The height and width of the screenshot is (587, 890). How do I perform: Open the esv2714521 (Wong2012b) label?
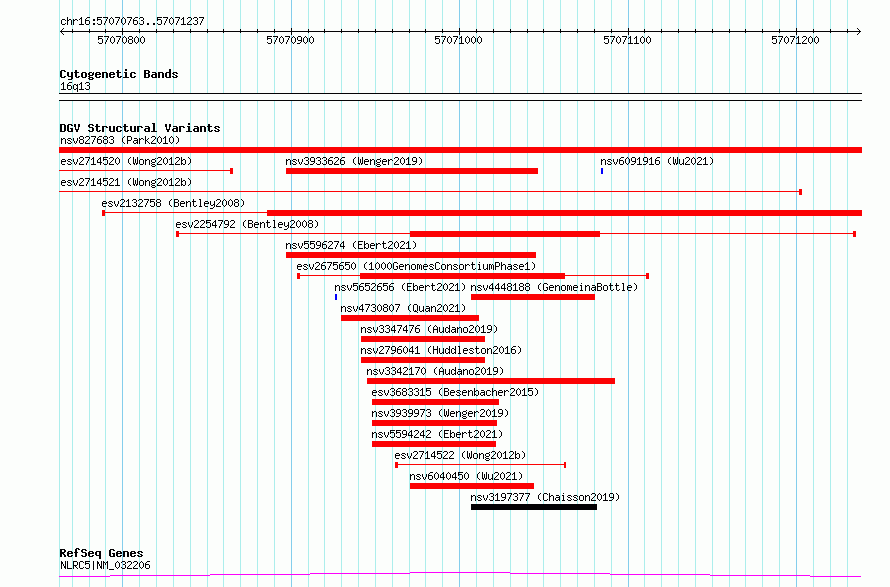click(x=126, y=182)
